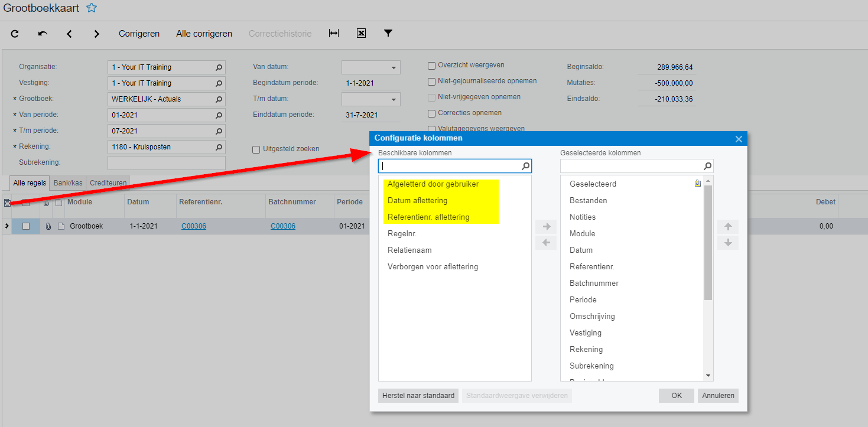
Task: Select 'Notities' in selected columns list
Action: coord(632,217)
